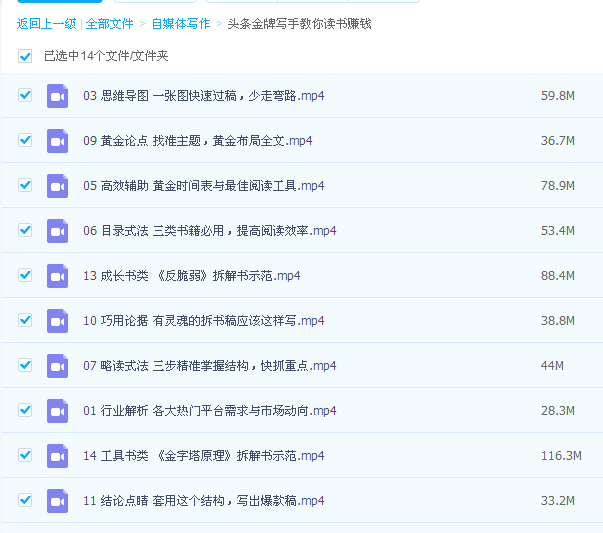Image resolution: width=603 pixels, height=533 pixels.
Task: Open file 09 黄金论点 找准主题.mp4
Action: pyautogui.click(x=197, y=141)
